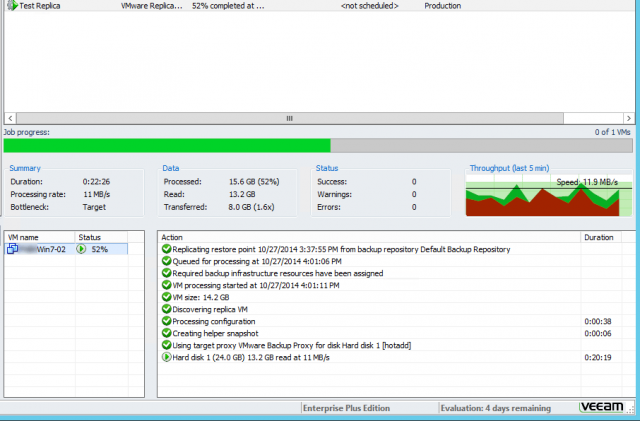The height and width of the screenshot is (421, 640).
Task: Click the Summary group heading
Action: 25,168
